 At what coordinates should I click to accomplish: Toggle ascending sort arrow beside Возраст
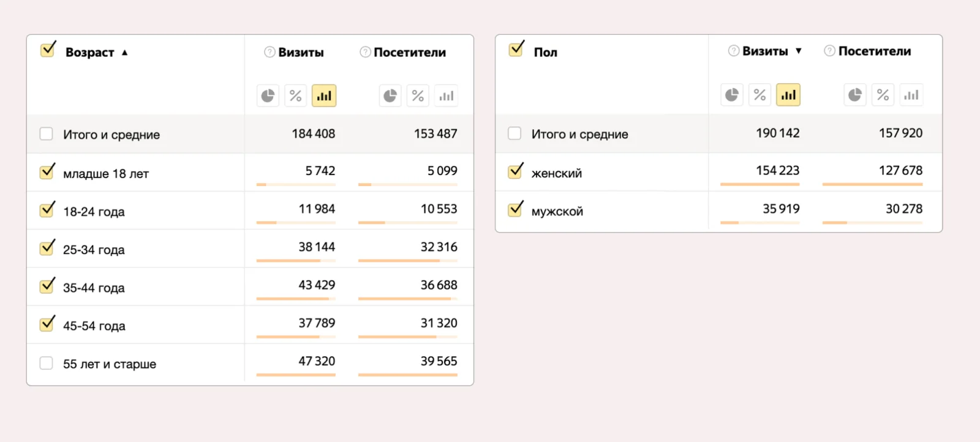click(x=125, y=53)
